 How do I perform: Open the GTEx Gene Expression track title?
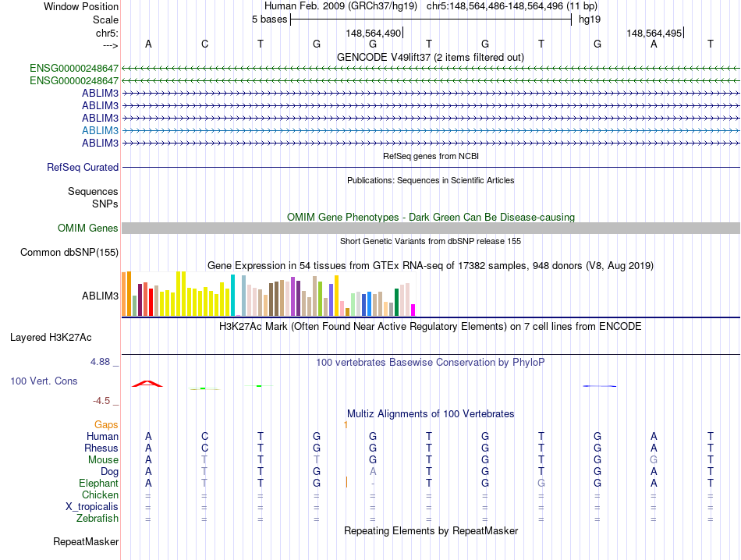tap(431, 266)
